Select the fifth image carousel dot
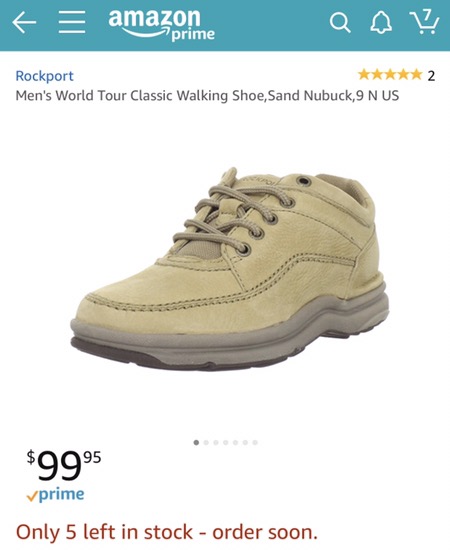The image size is (450, 550). [236, 443]
